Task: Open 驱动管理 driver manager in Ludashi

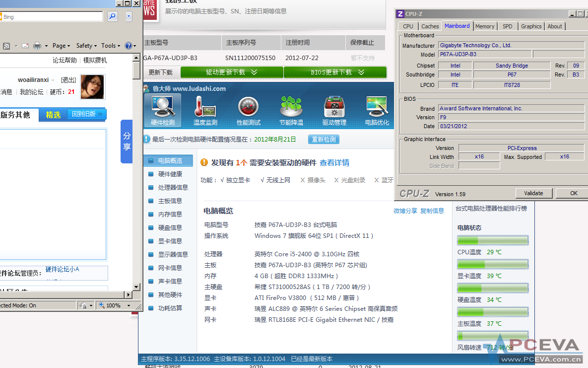Action: (x=334, y=110)
